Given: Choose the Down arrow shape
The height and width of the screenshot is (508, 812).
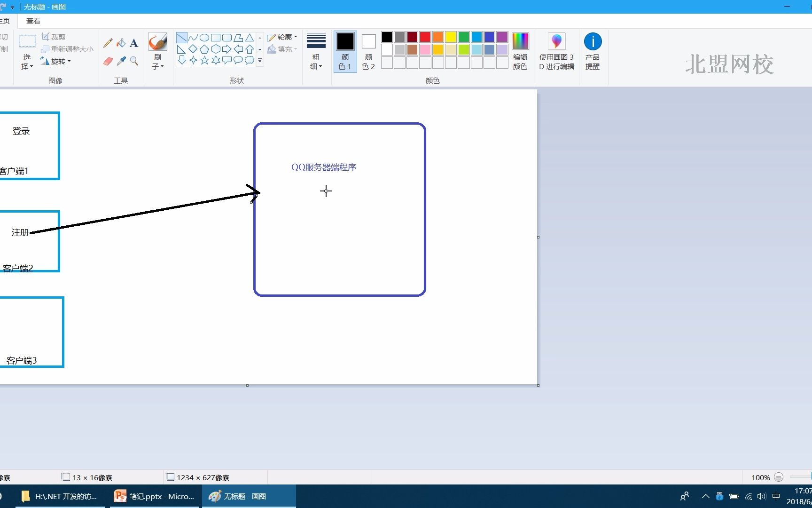Looking at the screenshot, I should coord(181,60).
